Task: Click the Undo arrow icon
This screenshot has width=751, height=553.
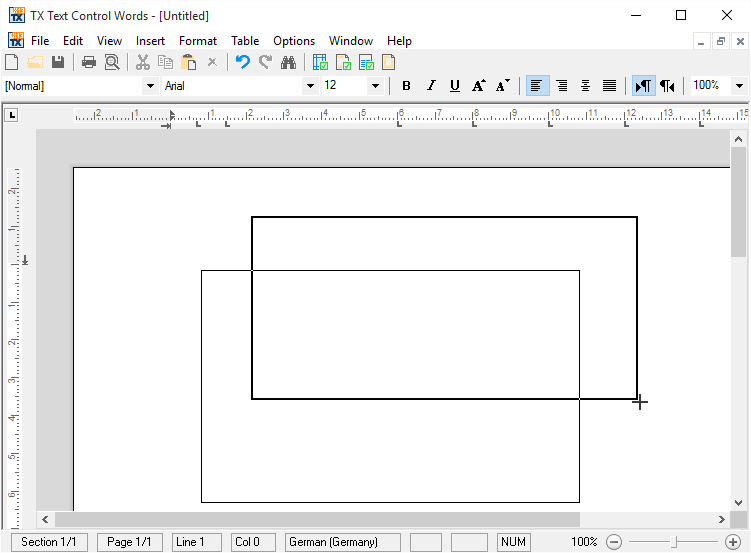Action: [x=242, y=62]
